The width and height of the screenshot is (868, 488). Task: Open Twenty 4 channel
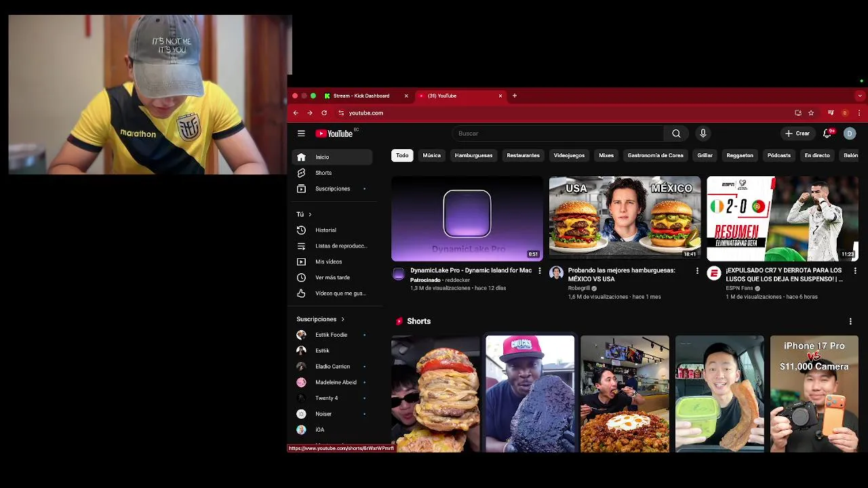pos(332,398)
